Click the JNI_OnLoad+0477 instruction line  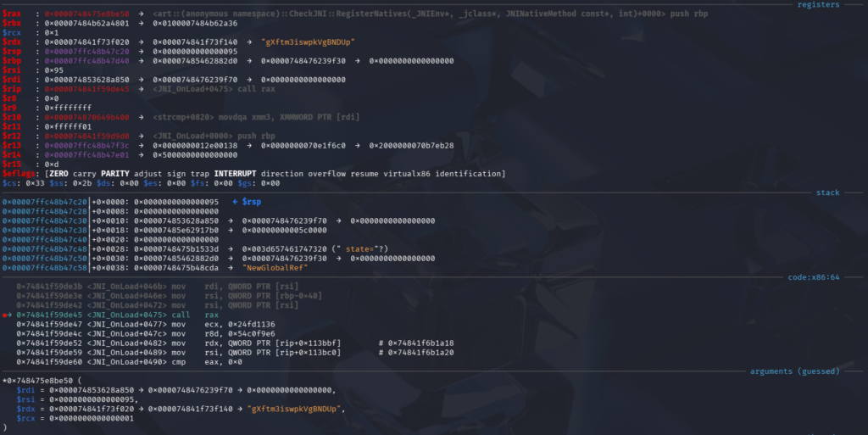(x=146, y=324)
